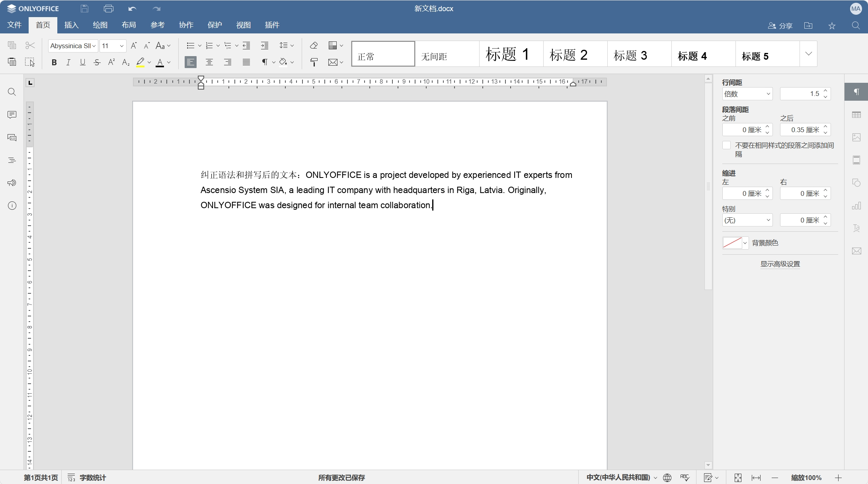Open bullet list dropdown arrow
Screen dimensions: 868x484
click(200, 46)
